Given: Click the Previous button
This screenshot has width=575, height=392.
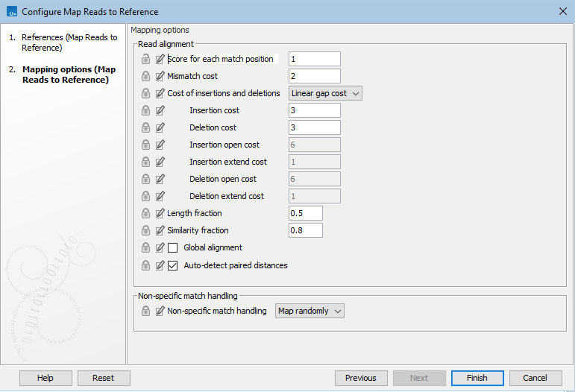Looking at the screenshot, I should point(361,378).
